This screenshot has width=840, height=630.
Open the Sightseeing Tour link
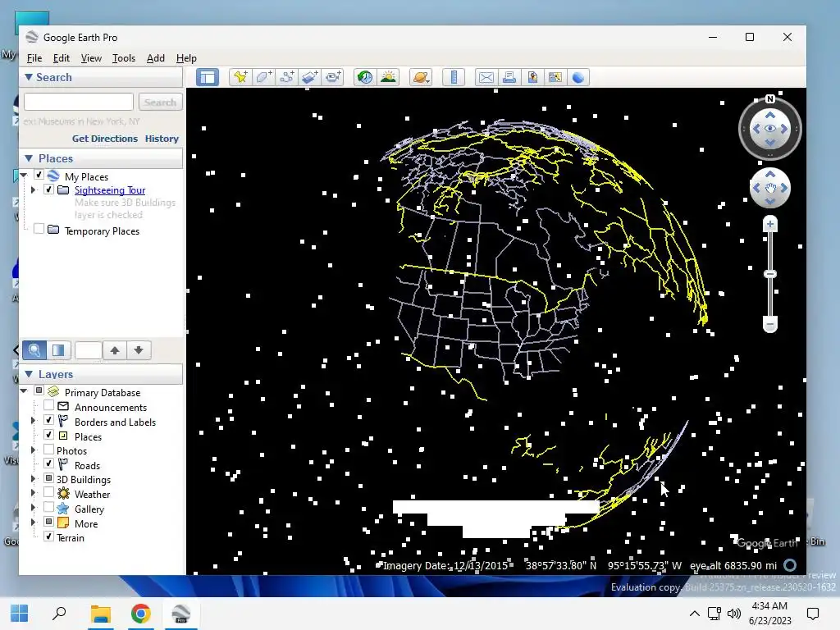coord(110,190)
